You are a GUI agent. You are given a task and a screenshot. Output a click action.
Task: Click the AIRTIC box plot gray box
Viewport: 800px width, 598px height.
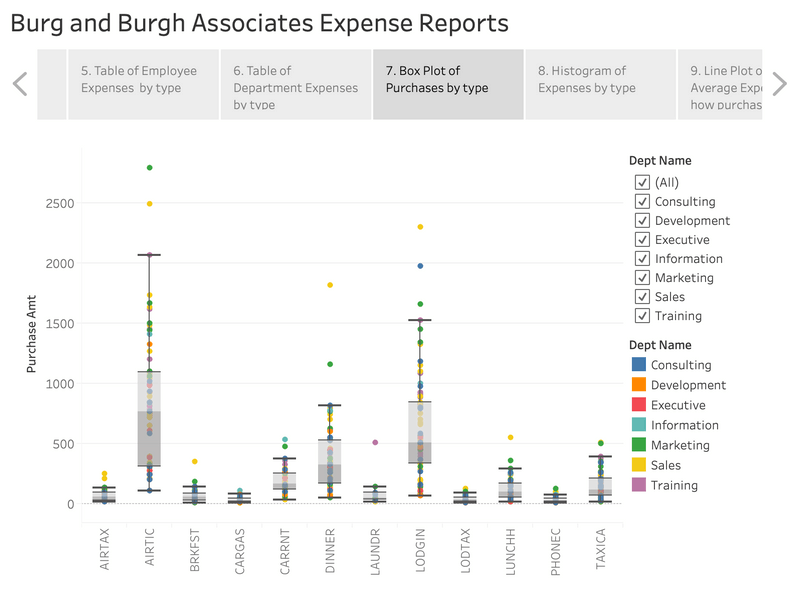[x=149, y=418]
